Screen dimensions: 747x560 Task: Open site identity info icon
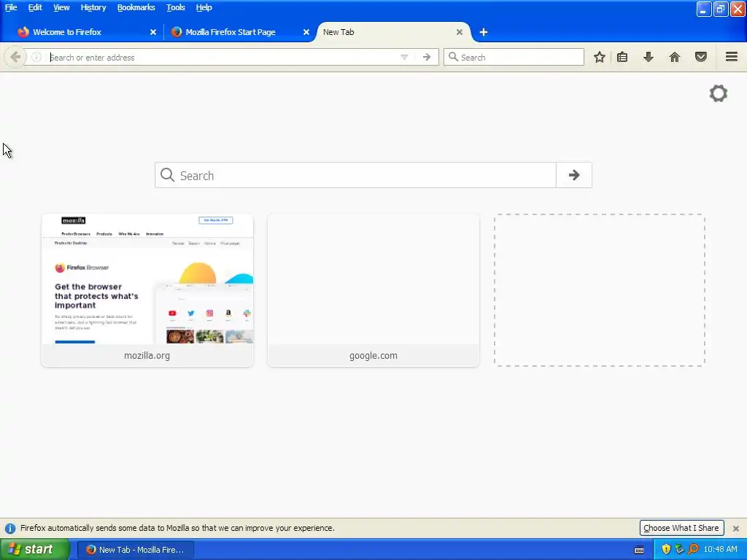pyautogui.click(x=36, y=57)
